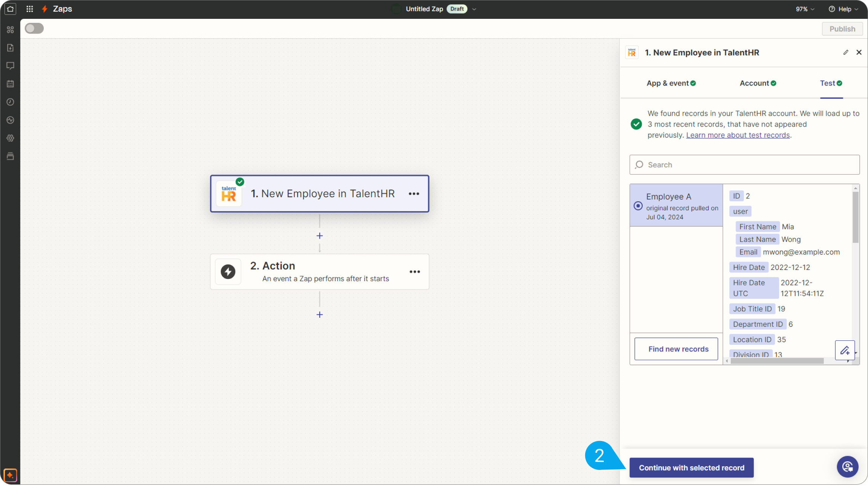868x493 pixels.
Task: Open Zap history clock icon
Action: pos(10,102)
